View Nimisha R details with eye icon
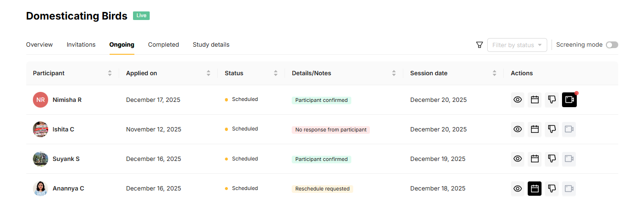This screenshot has height=200, width=644. (518, 100)
